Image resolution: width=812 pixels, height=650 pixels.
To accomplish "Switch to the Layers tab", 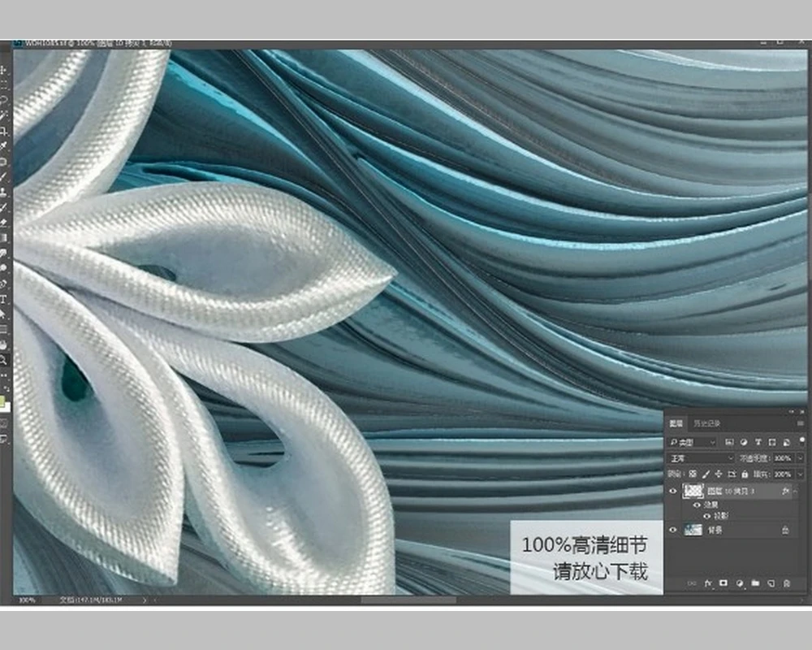I will (676, 423).
